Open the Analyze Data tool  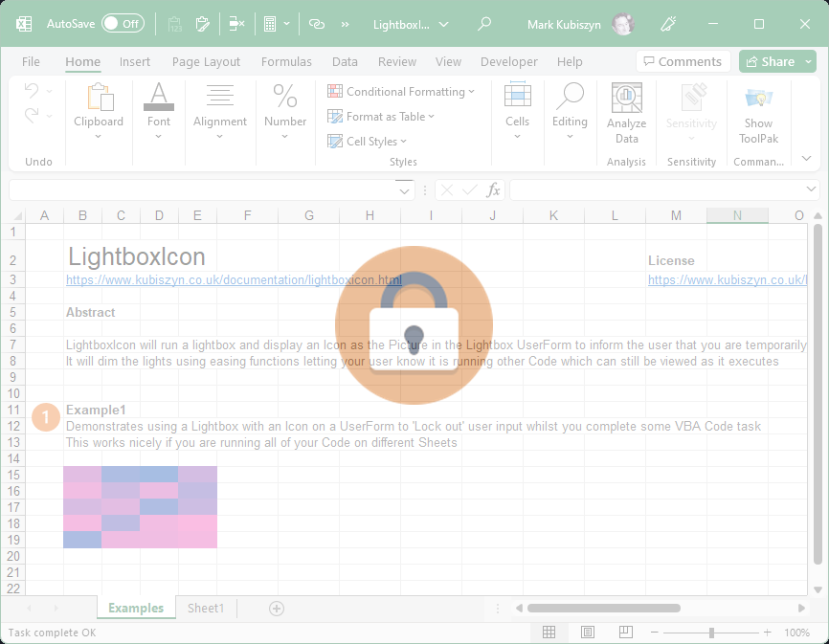tap(626, 113)
